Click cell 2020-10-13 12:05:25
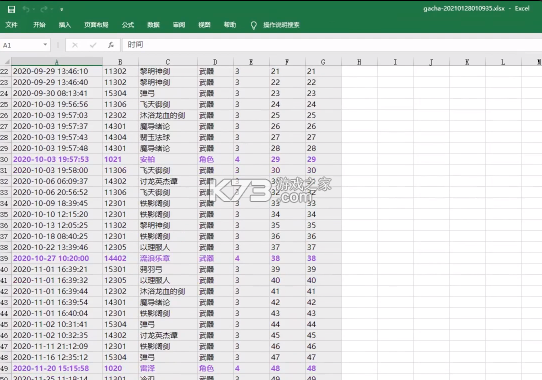542x380 pixels. 57,225
